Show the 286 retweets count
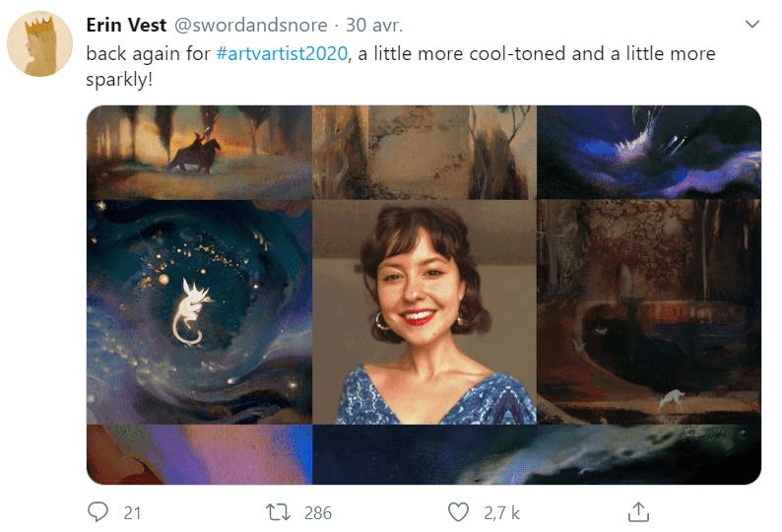 [318, 512]
